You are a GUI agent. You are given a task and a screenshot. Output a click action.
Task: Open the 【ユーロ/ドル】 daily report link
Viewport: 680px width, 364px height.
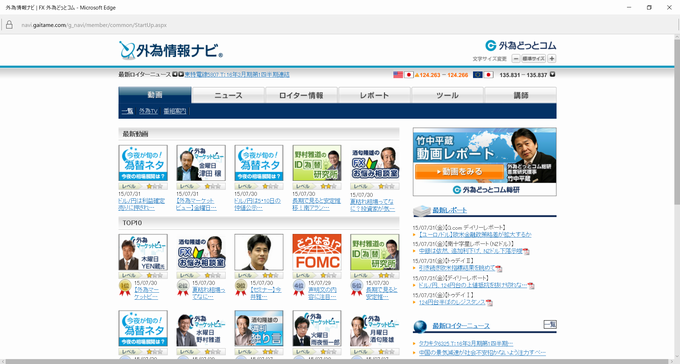point(474,235)
